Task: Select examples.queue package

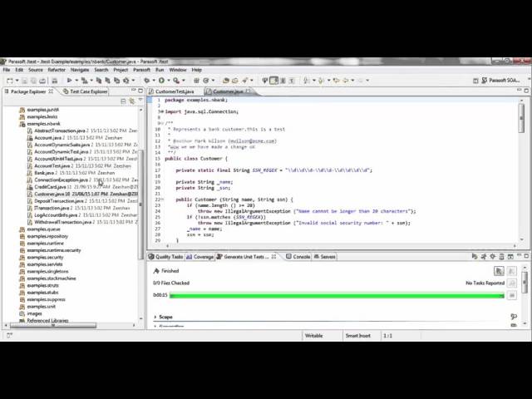Action: point(43,229)
